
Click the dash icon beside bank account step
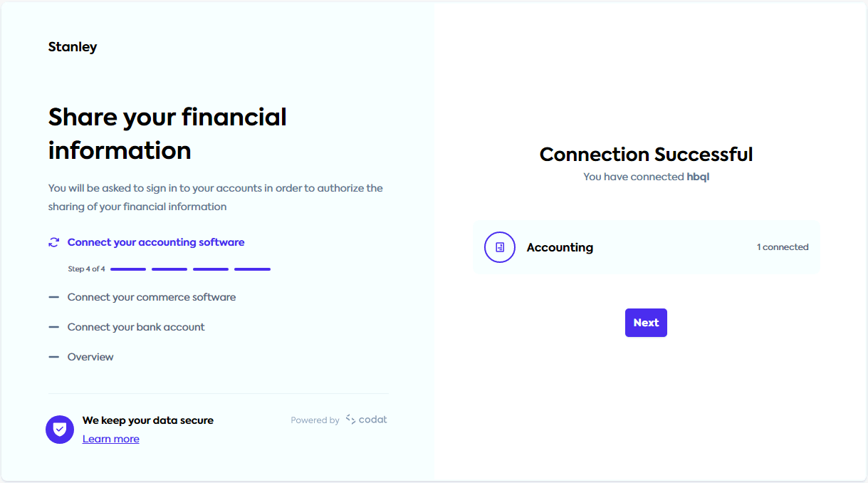(56, 327)
